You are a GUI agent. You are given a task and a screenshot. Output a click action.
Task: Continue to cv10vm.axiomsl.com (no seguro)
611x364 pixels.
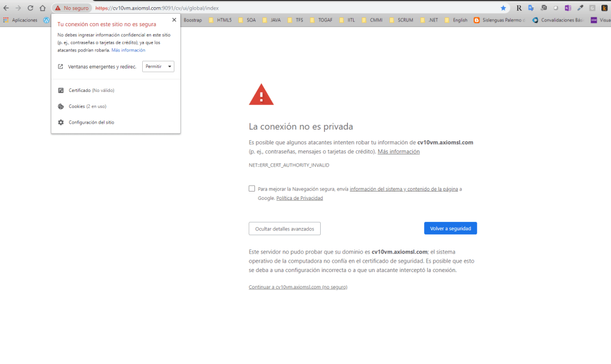point(297,287)
